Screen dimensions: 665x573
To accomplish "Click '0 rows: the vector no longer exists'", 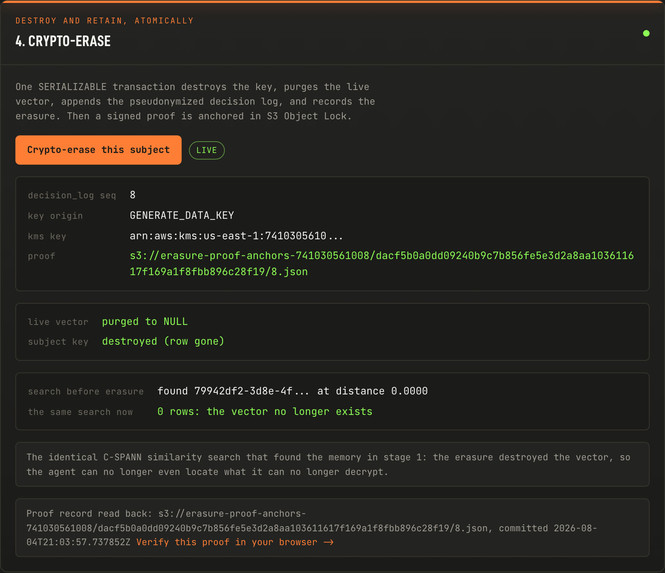I will (x=265, y=411).
